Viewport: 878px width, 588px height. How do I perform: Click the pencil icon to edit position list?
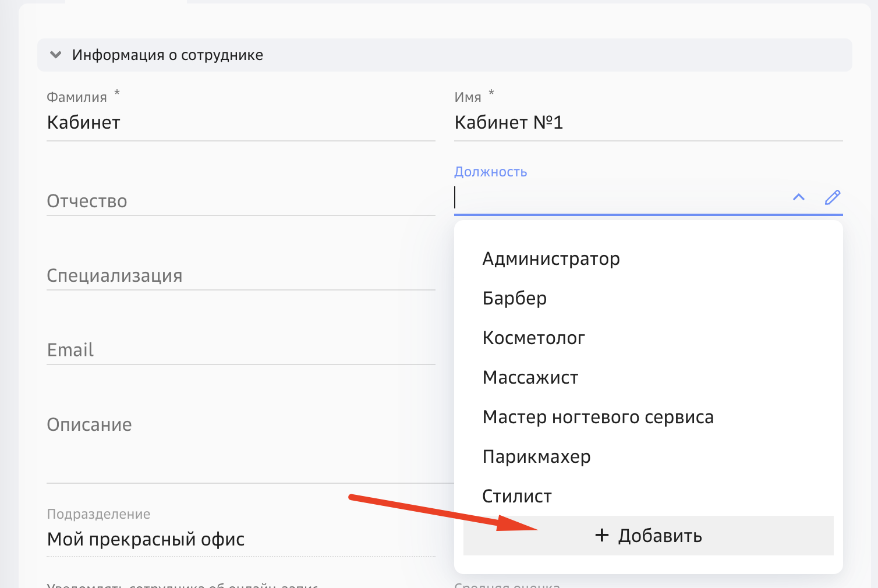[832, 198]
